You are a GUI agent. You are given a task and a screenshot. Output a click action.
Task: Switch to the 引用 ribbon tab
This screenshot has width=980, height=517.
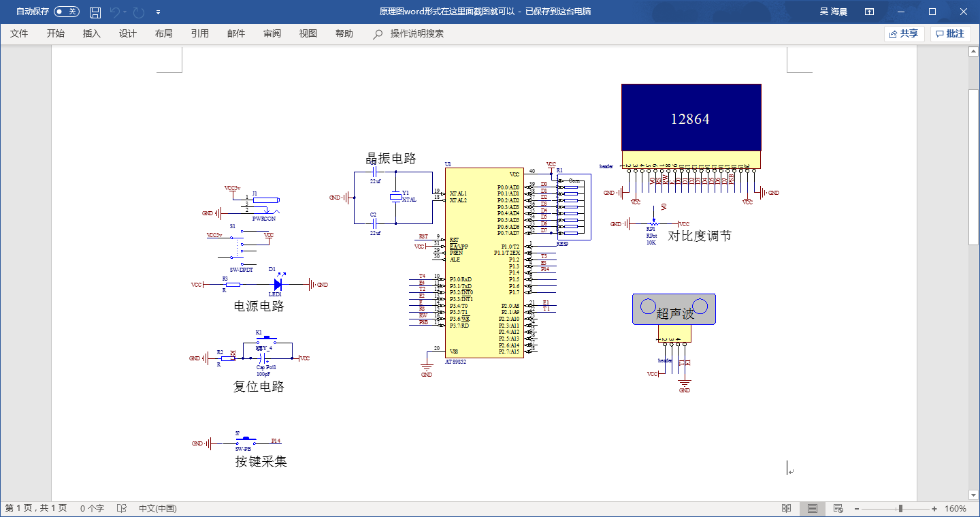click(x=200, y=33)
